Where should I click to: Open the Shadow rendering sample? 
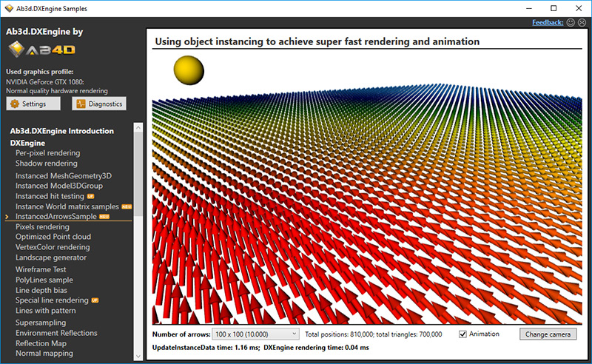(46, 164)
